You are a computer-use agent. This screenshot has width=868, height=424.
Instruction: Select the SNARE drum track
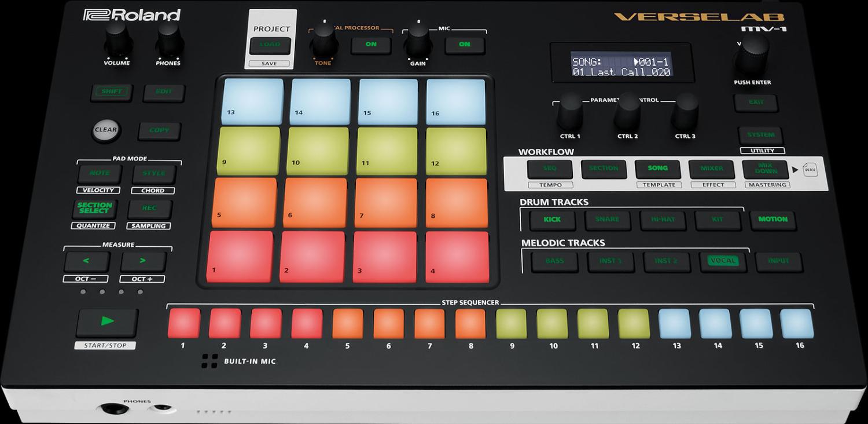point(608,220)
